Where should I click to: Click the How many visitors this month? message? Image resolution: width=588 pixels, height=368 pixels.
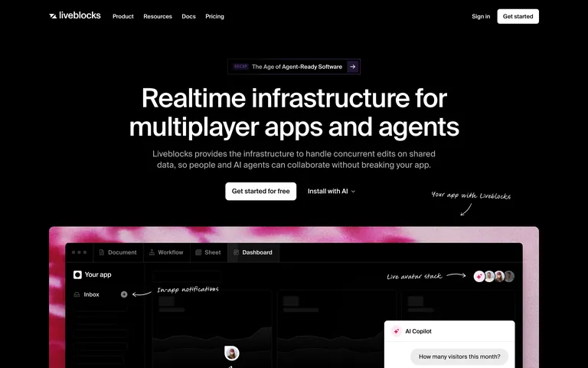[x=459, y=356]
